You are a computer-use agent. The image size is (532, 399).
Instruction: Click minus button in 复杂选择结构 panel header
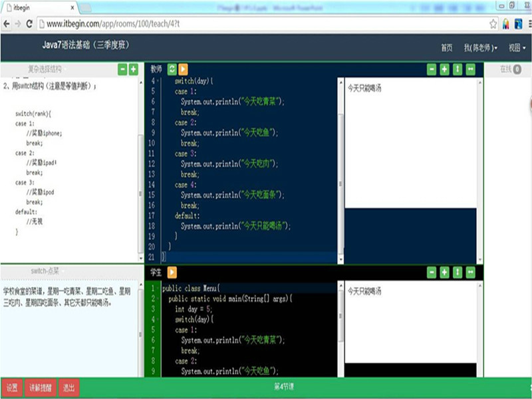[122, 69]
